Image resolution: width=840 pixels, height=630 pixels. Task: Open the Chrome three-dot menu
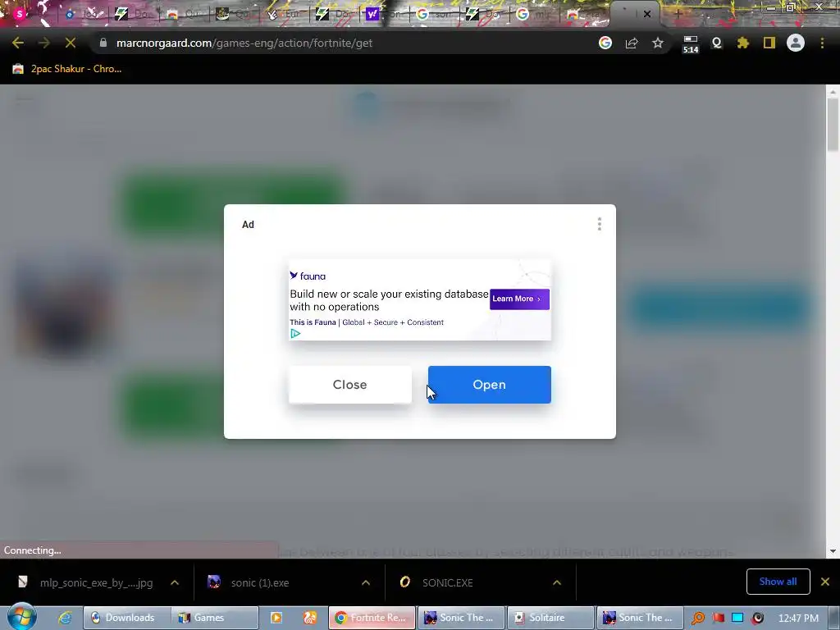(822, 43)
